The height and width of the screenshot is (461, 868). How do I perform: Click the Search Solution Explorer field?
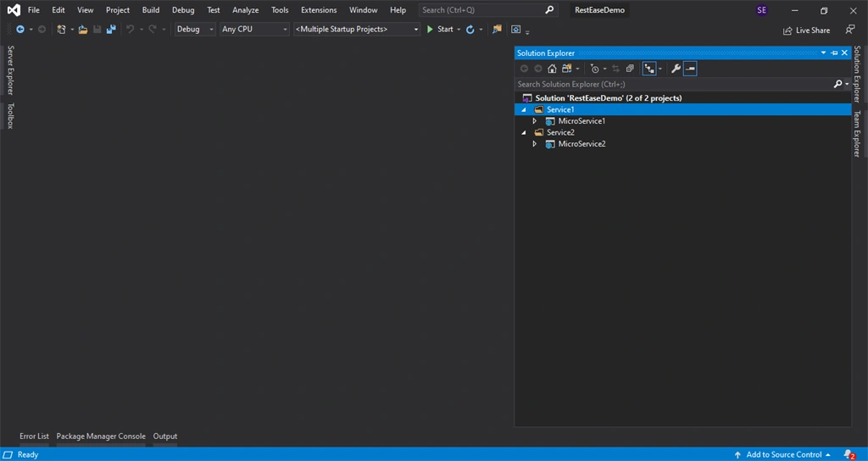click(x=673, y=84)
